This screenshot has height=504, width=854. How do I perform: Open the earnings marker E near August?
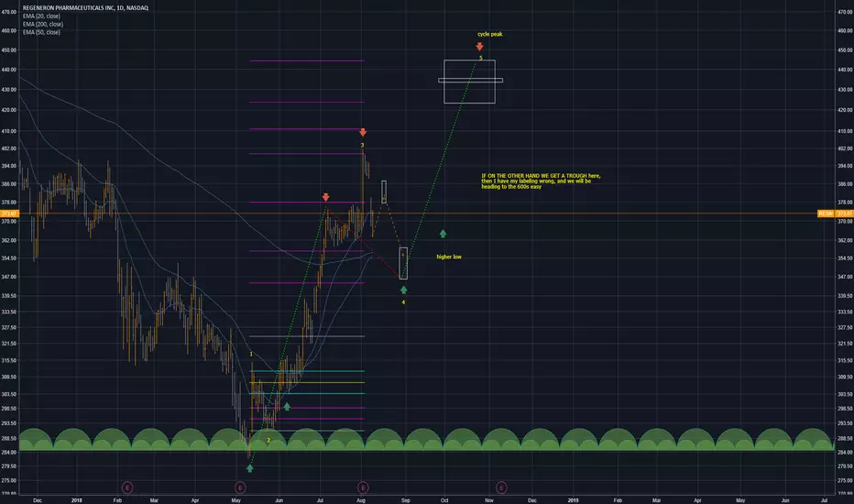tap(363, 488)
